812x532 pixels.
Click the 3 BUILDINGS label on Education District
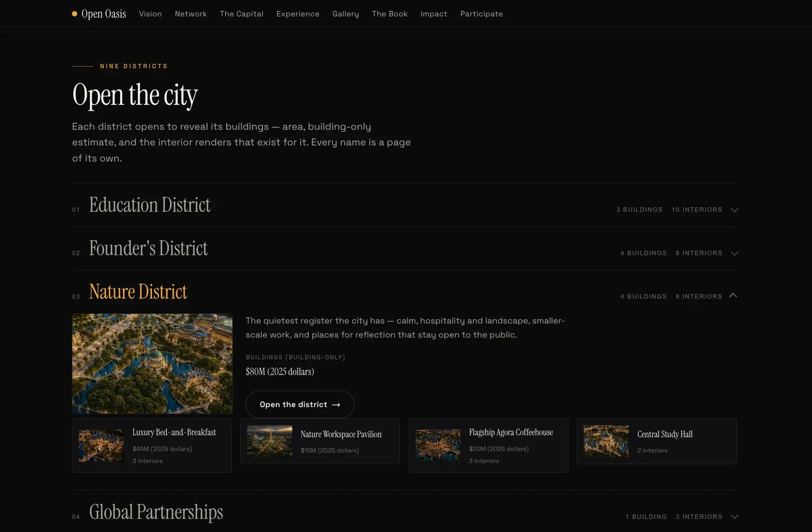pyautogui.click(x=639, y=210)
